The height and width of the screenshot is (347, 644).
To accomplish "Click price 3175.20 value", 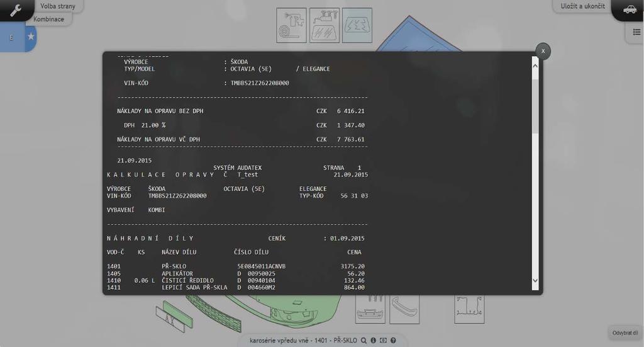I will [x=352, y=266].
